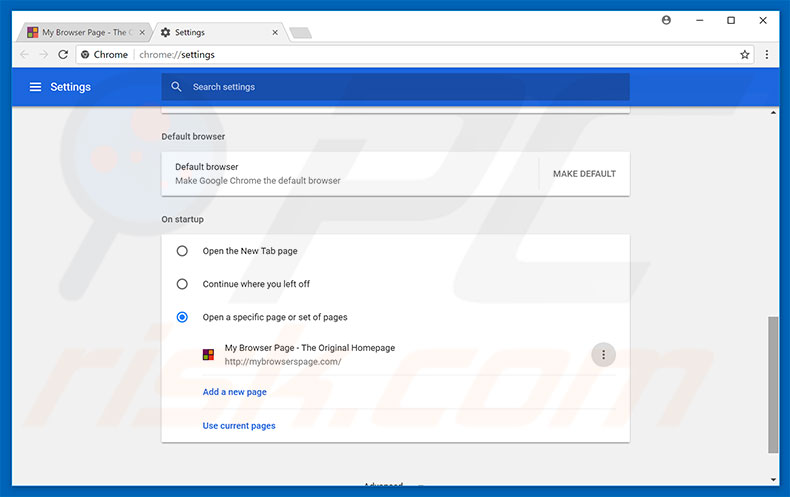Focus the Search settings field
The width and height of the screenshot is (790, 497).
point(396,87)
